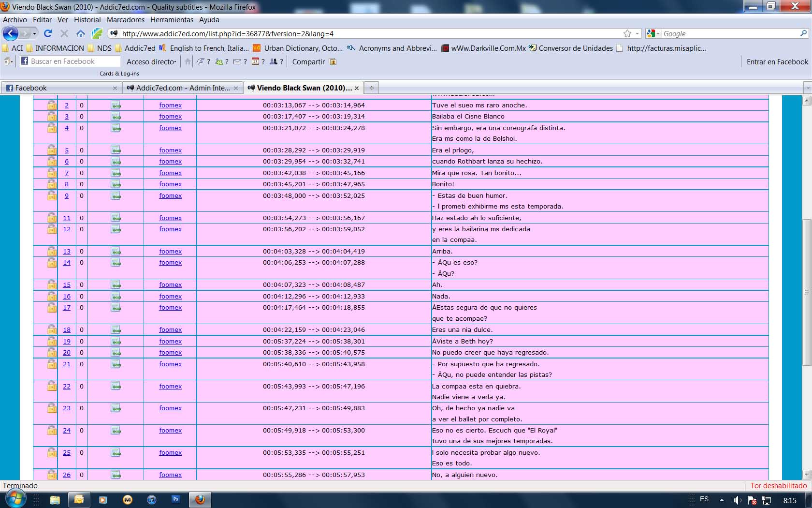
Task: Click the Facebook toolbar messages envelope icon
Action: click(x=237, y=61)
